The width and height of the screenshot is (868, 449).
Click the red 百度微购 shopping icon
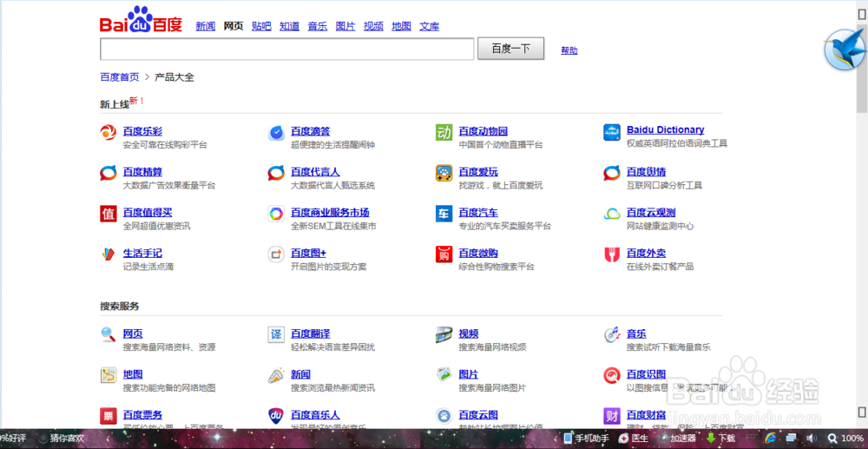point(444,254)
